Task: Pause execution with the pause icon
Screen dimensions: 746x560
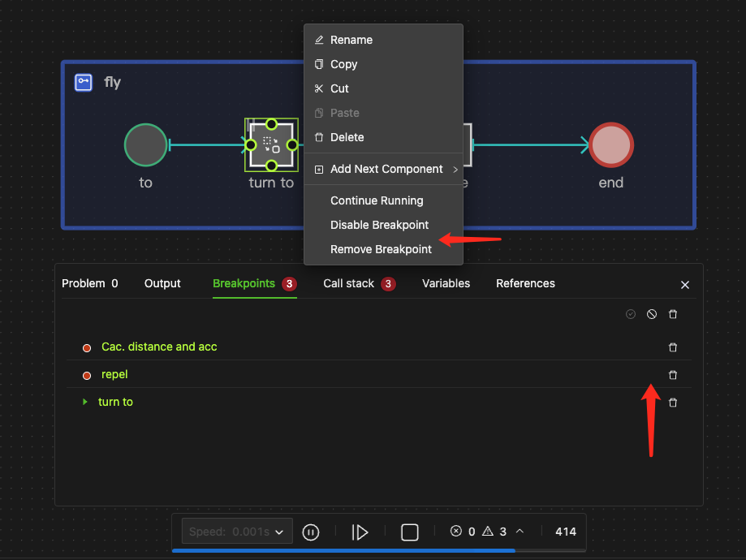Action: tap(311, 532)
